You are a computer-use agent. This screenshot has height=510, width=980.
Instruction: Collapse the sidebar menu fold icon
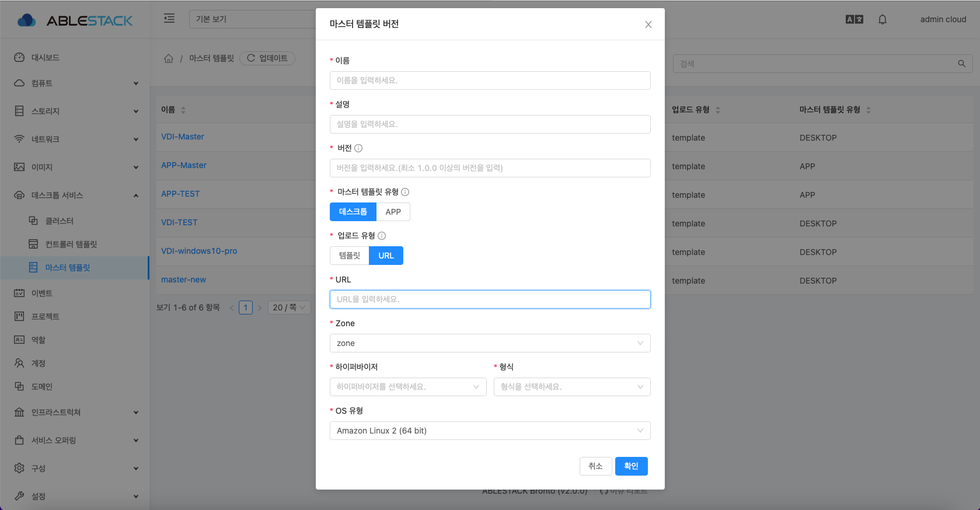point(169,19)
